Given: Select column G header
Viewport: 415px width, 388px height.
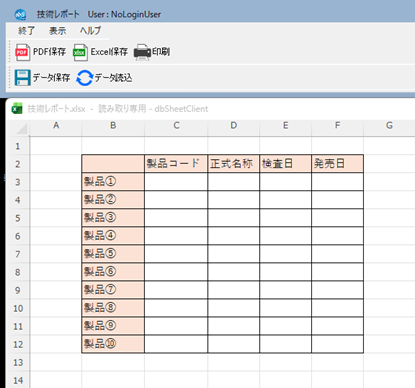Looking at the screenshot, I should [x=389, y=126].
